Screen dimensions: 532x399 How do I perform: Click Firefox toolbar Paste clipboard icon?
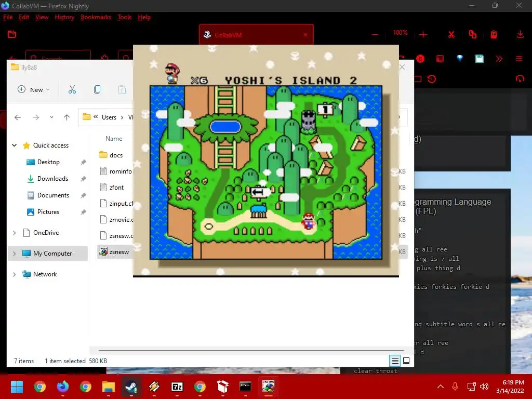pos(494,34)
